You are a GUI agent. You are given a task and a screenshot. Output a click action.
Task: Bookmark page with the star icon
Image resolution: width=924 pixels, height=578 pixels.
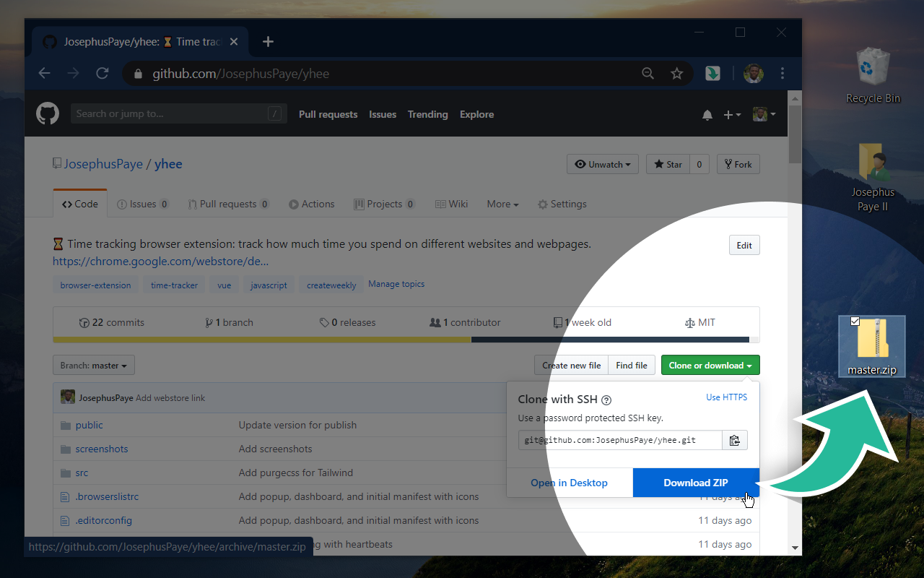click(x=676, y=74)
